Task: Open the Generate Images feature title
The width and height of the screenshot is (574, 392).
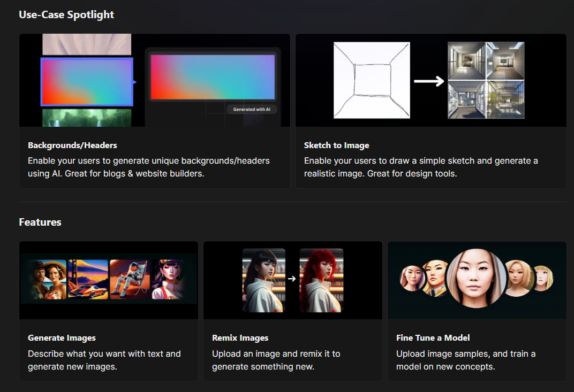Action: pyautogui.click(x=62, y=337)
